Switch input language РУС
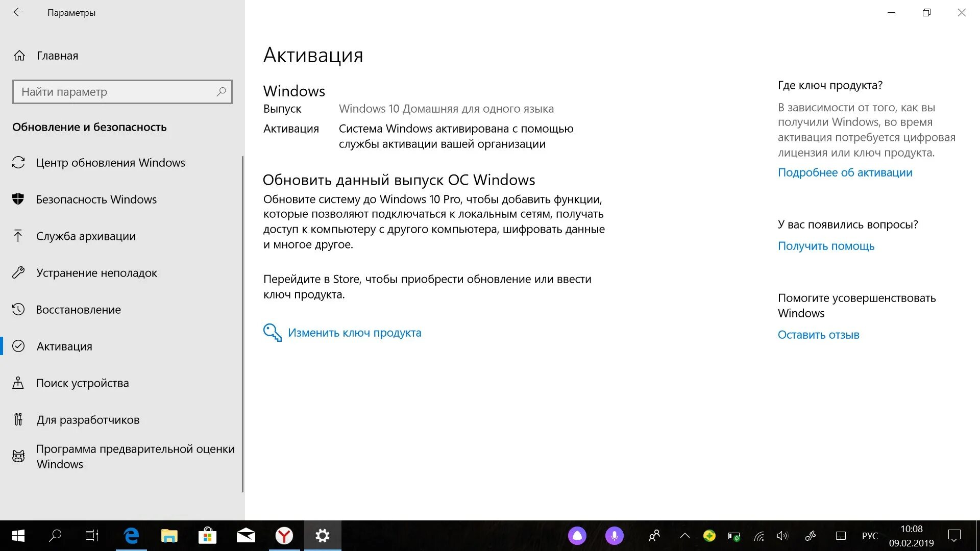 click(x=870, y=536)
